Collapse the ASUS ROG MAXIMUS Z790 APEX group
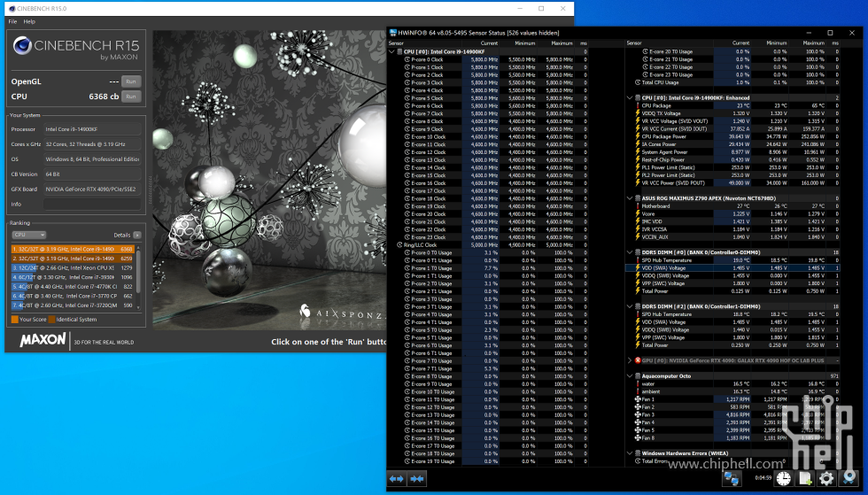868x495 pixels. [x=630, y=198]
